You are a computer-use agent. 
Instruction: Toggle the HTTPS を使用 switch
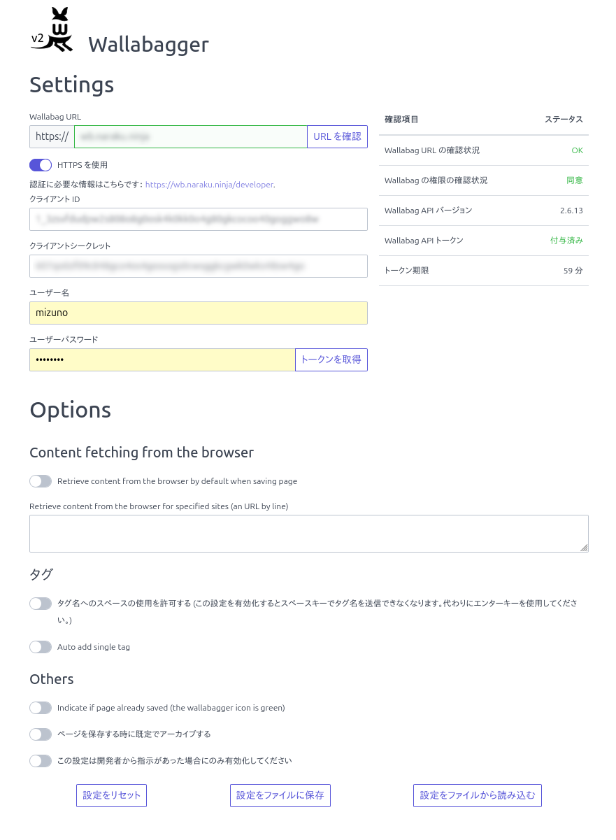pos(41,165)
